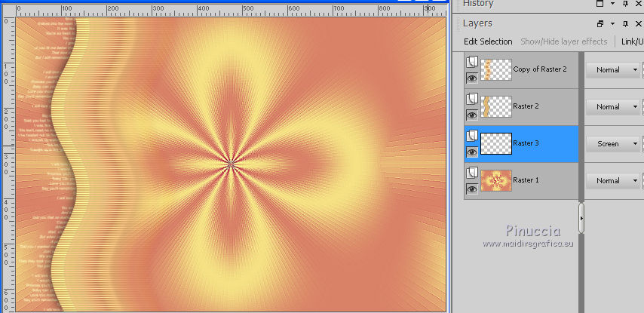Hide the Raster 3 layer
644x313 pixels.
[472, 152]
